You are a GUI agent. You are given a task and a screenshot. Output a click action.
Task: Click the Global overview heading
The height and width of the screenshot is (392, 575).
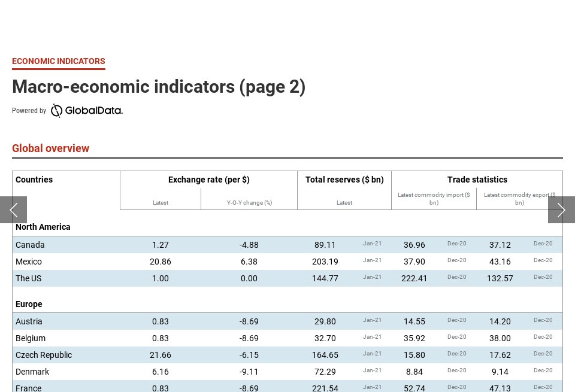(x=51, y=148)
